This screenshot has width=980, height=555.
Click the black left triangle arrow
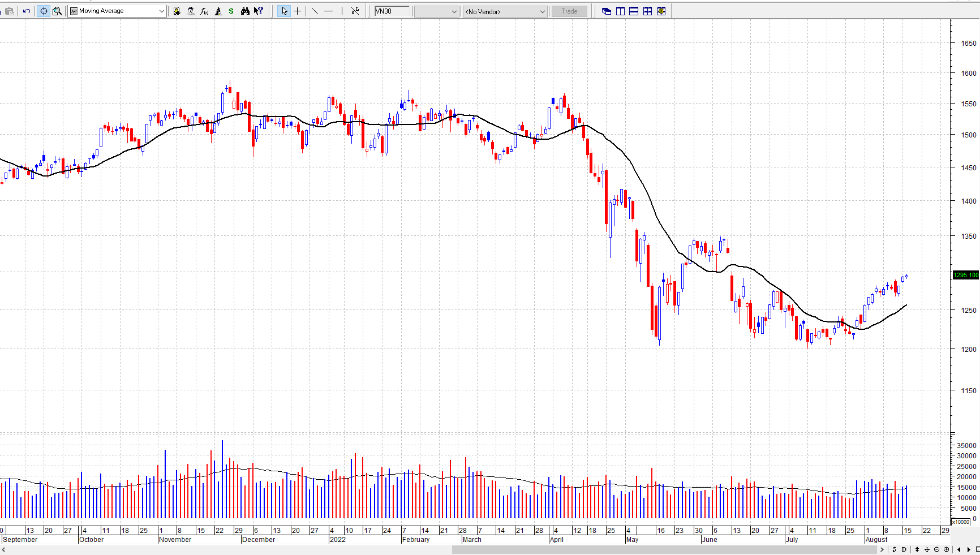pos(958,549)
